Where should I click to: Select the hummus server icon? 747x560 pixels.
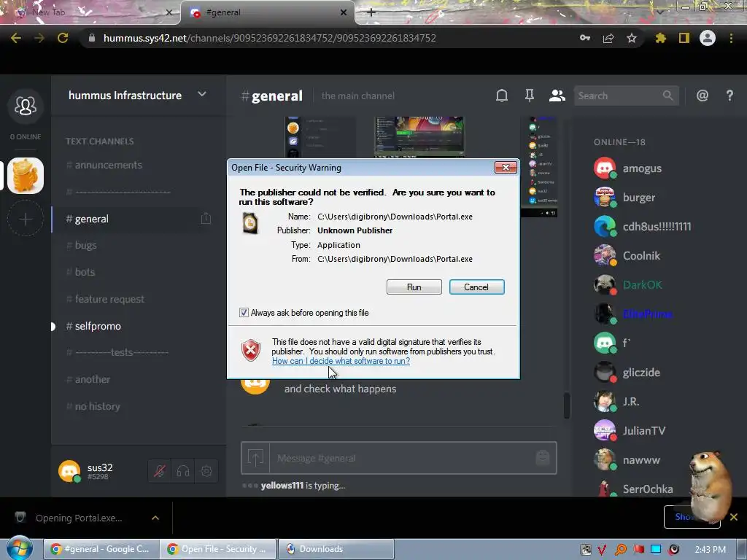[x=26, y=176]
